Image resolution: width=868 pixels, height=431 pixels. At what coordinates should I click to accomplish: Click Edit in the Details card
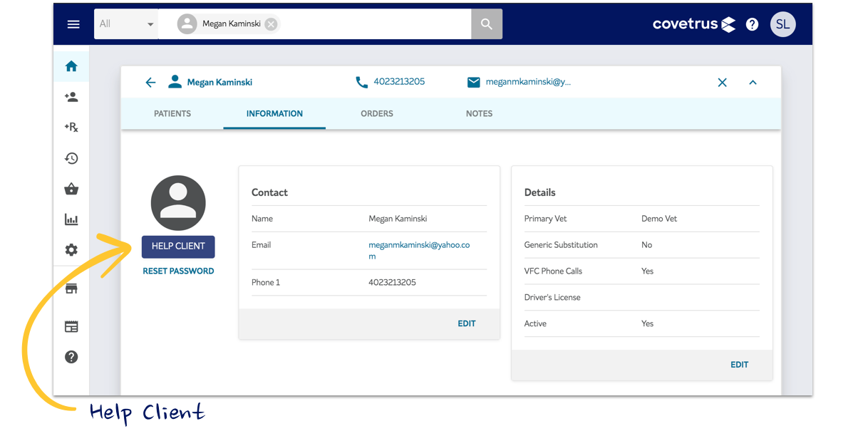(740, 365)
